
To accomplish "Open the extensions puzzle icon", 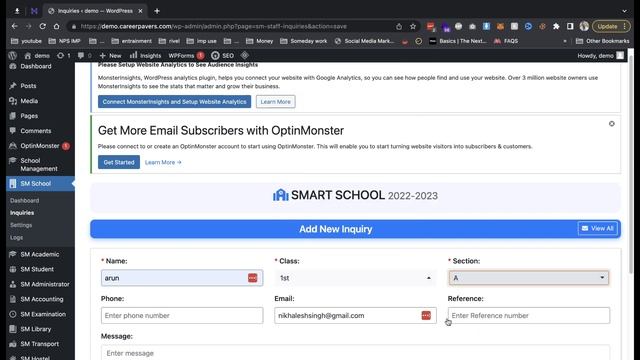I will (x=556, y=26).
